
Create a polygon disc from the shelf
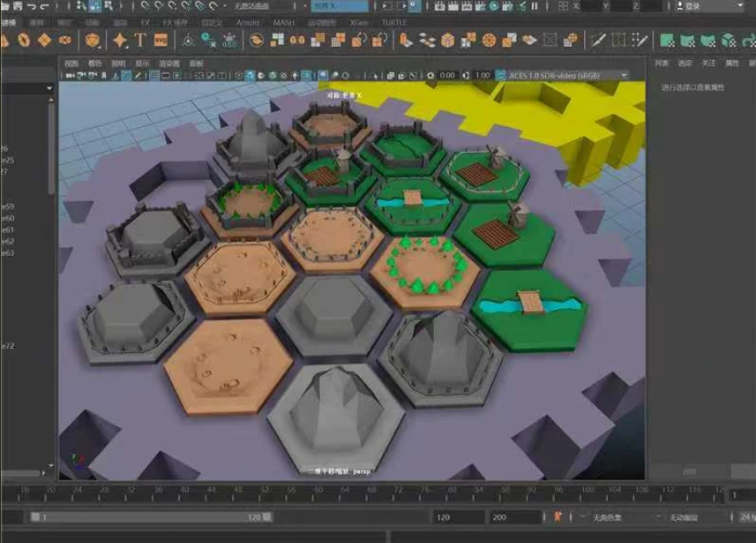coord(64,40)
